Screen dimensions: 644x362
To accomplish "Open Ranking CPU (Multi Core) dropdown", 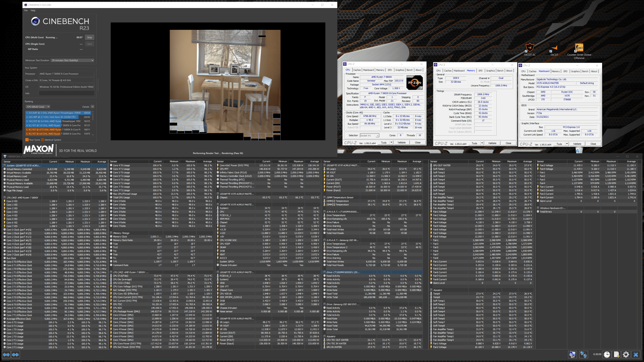I will pos(38,107).
